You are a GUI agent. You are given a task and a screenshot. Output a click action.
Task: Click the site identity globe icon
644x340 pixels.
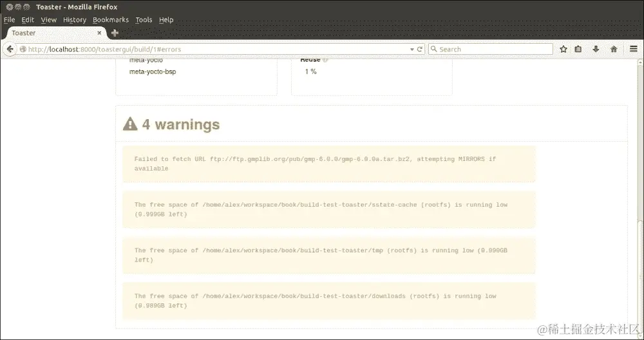coord(23,50)
